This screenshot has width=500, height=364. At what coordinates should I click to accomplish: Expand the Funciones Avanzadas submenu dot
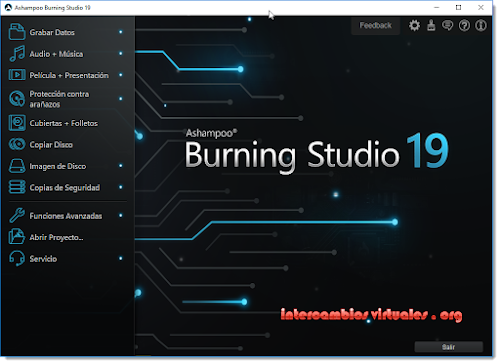121,216
